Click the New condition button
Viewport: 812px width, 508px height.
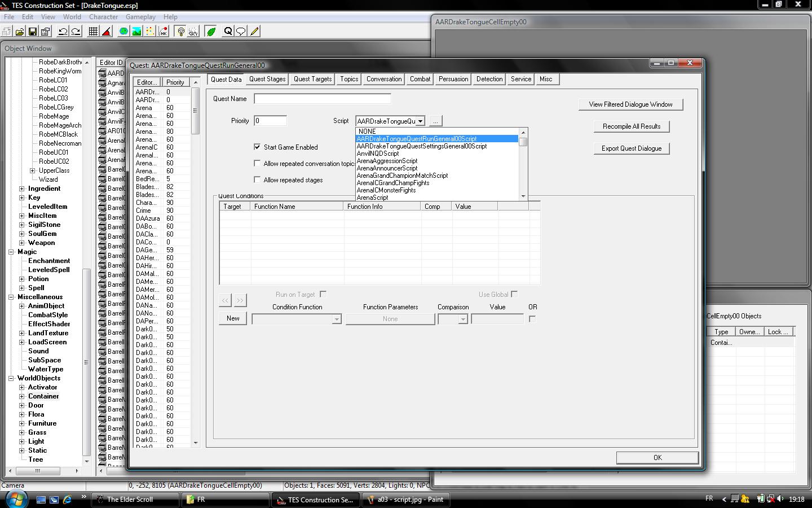(x=233, y=318)
